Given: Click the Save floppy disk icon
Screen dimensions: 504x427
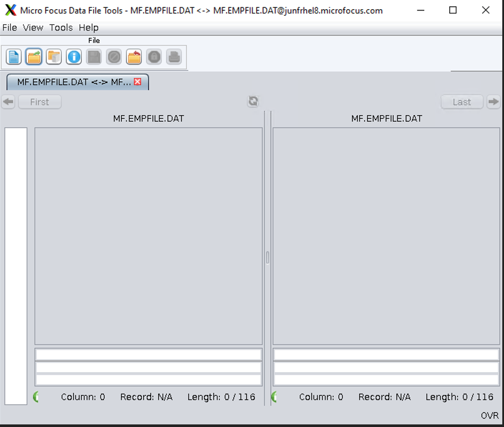Looking at the screenshot, I should tap(94, 57).
